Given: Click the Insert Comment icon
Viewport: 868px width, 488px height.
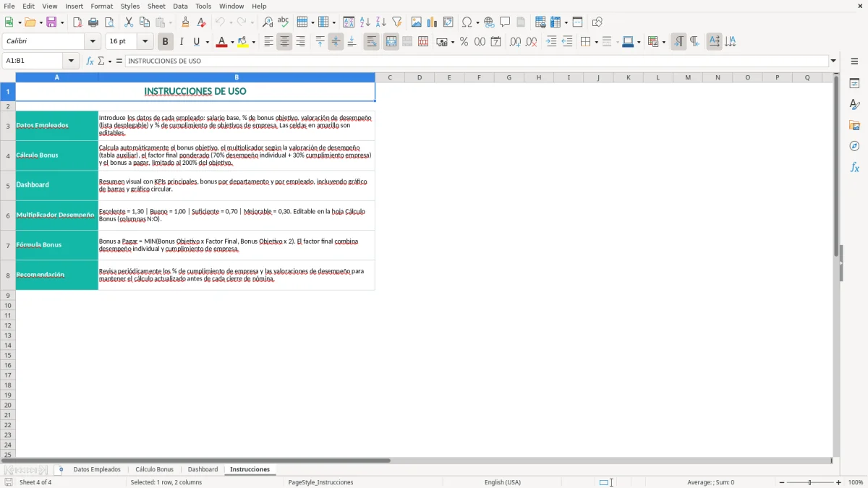Looking at the screenshot, I should point(505,22).
